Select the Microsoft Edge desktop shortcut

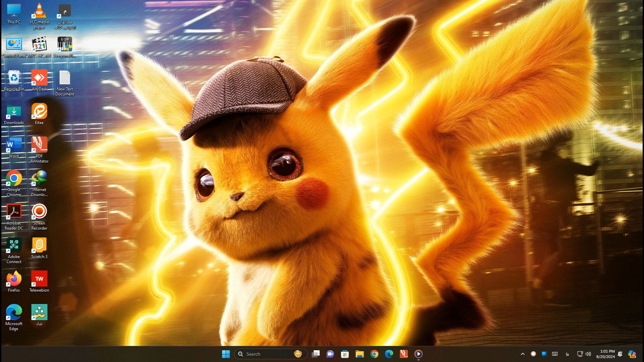coord(14,318)
